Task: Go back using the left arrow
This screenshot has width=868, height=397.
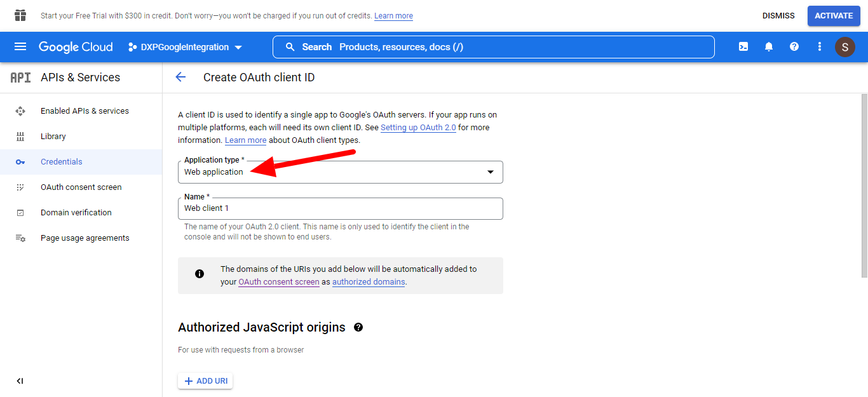Action: pyautogui.click(x=180, y=77)
